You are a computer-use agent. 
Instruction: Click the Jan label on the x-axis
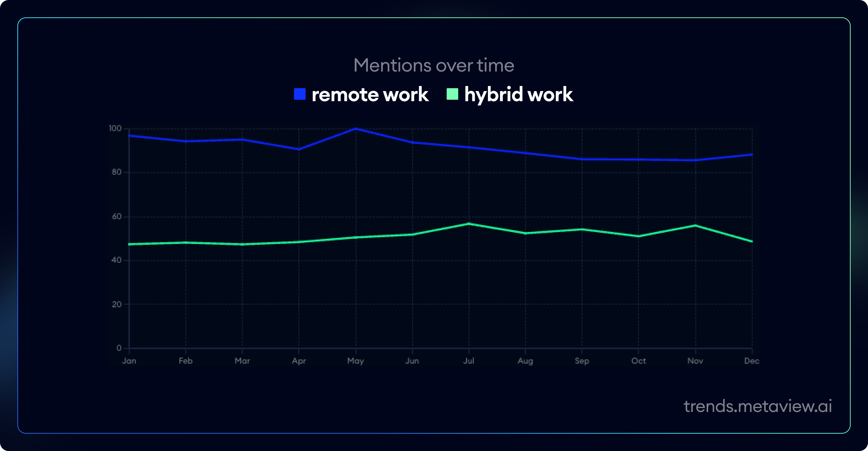point(129,361)
